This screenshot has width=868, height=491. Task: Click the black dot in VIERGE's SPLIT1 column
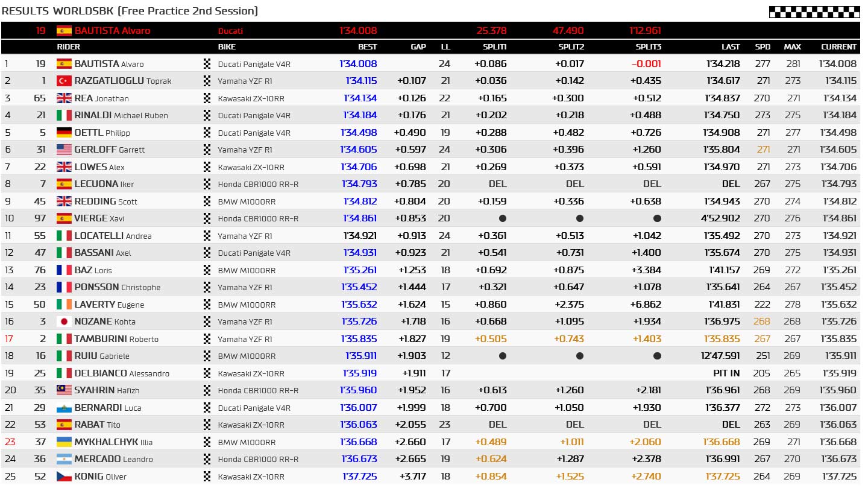(502, 218)
